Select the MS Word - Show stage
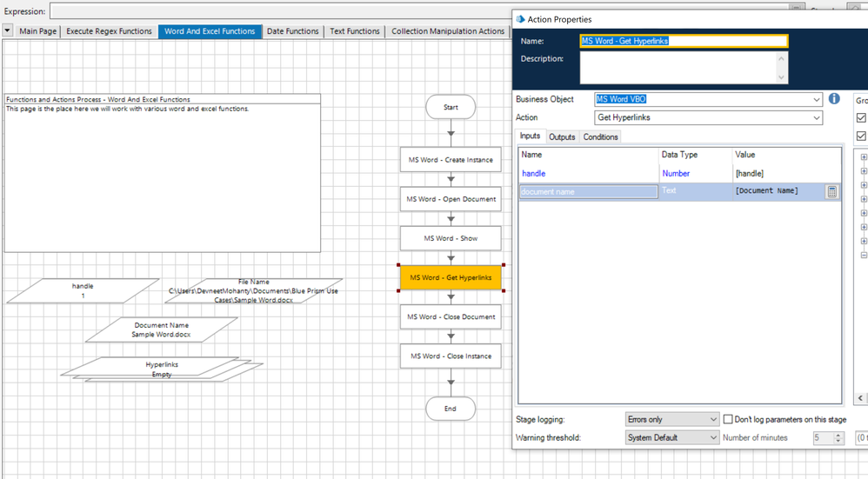The image size is (868, 479). [451, 238]
